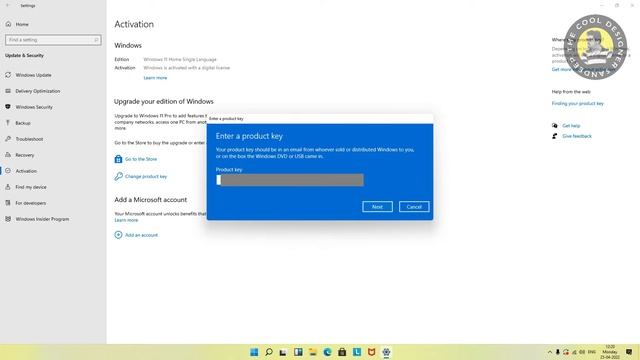The image size is (640, 360).
Task: Open the taskbar clock and date
Action: point(610,352)
